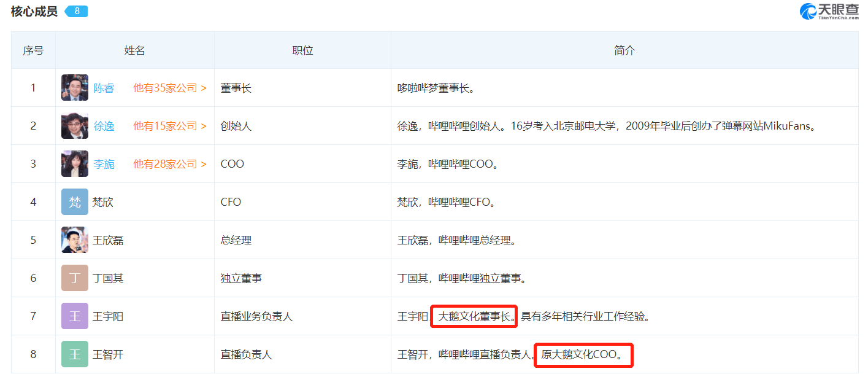Select the green 王 avatar beside 王智开
The width and height of the screenshot is (868, 382).
75,354
